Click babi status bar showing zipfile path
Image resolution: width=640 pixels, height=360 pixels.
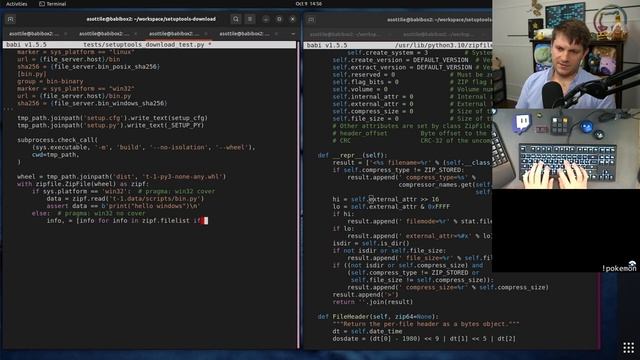tap(398, 45)
